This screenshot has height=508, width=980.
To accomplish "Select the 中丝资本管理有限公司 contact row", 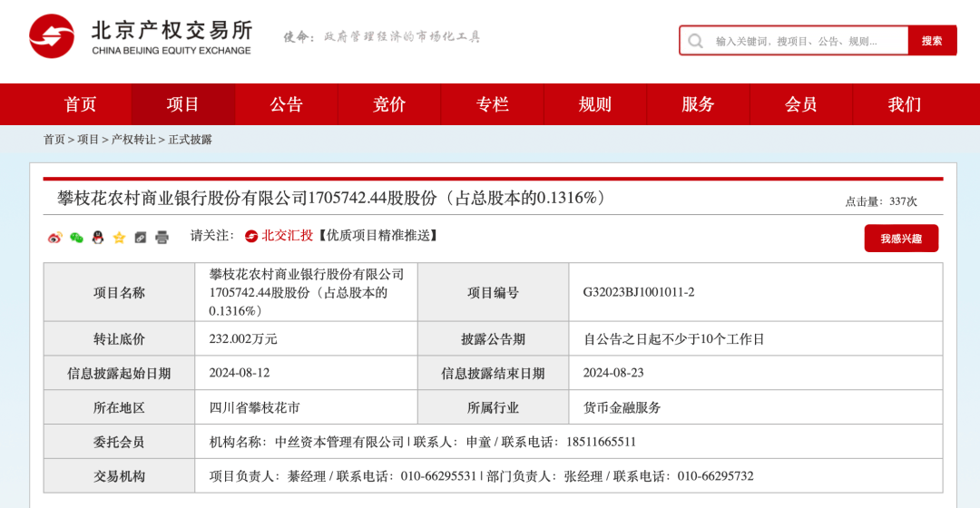I will [568, 442].
